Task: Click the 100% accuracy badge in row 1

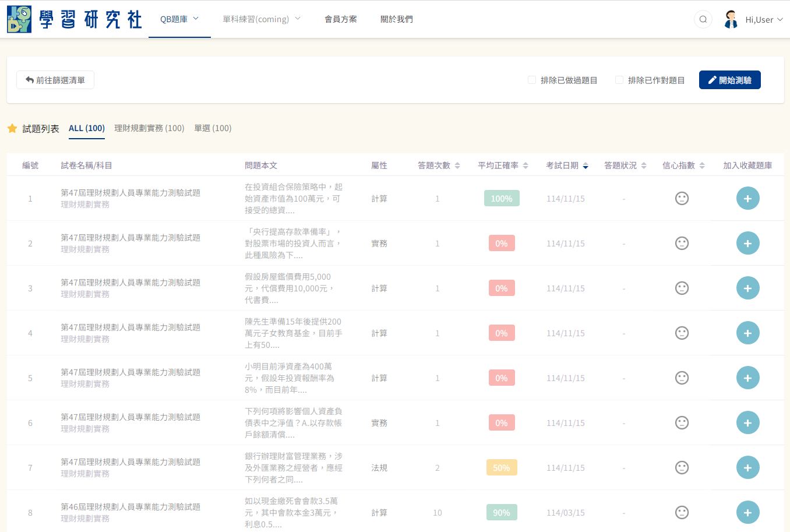Action: pos(501,199)
